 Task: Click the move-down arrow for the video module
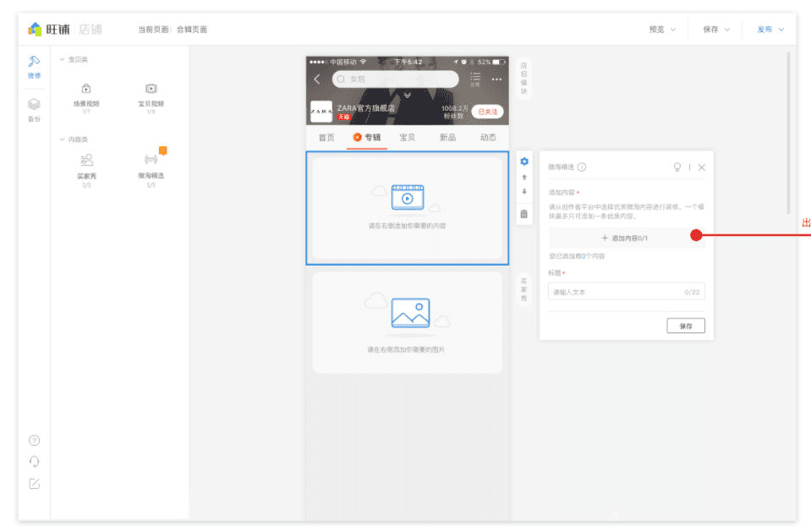pos(524,193)
